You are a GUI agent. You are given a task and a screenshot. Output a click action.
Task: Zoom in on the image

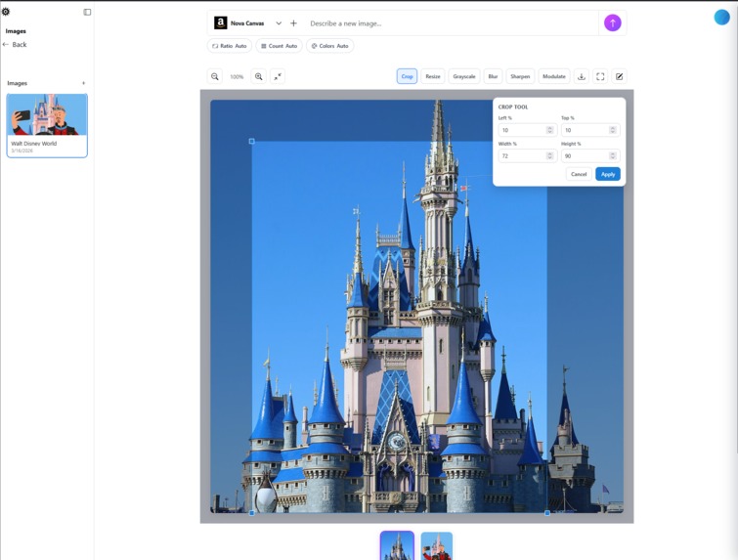(x=258, y=76)
